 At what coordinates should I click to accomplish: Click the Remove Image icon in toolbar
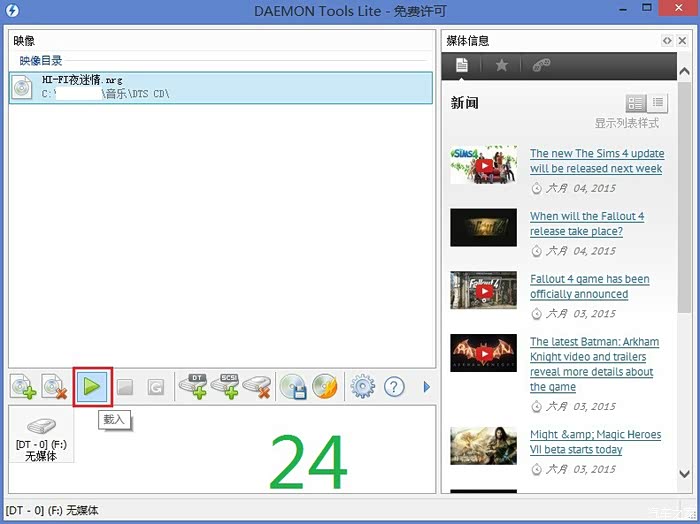tap(55, 387)
